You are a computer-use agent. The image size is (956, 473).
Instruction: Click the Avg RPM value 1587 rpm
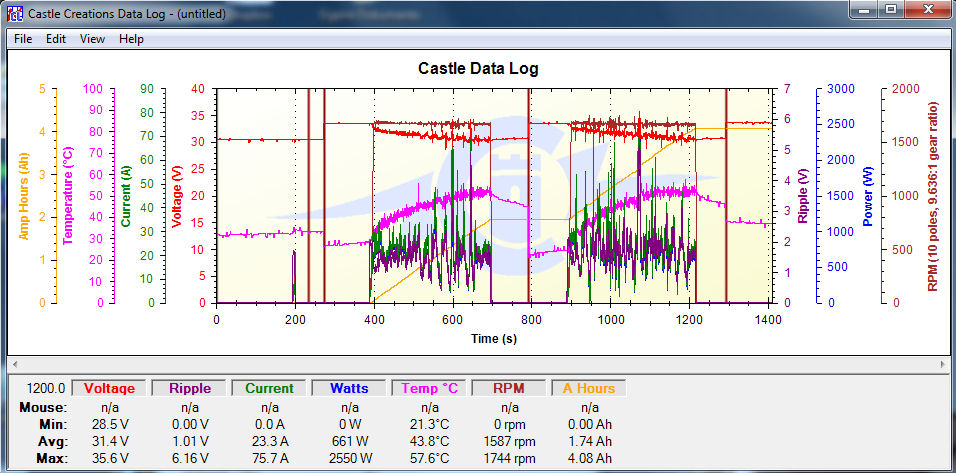click(x=509, y=441)
